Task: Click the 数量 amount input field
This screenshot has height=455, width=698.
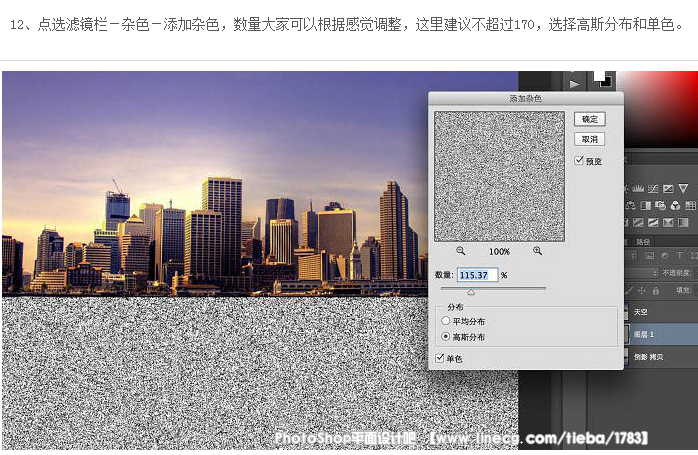Action: coord(477,275)
